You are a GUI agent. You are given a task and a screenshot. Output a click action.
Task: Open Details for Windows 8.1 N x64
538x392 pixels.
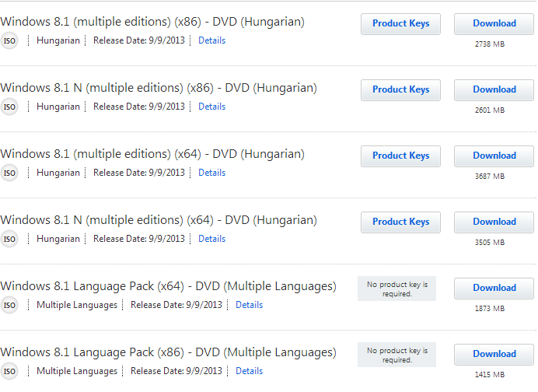tap(211, 239)
